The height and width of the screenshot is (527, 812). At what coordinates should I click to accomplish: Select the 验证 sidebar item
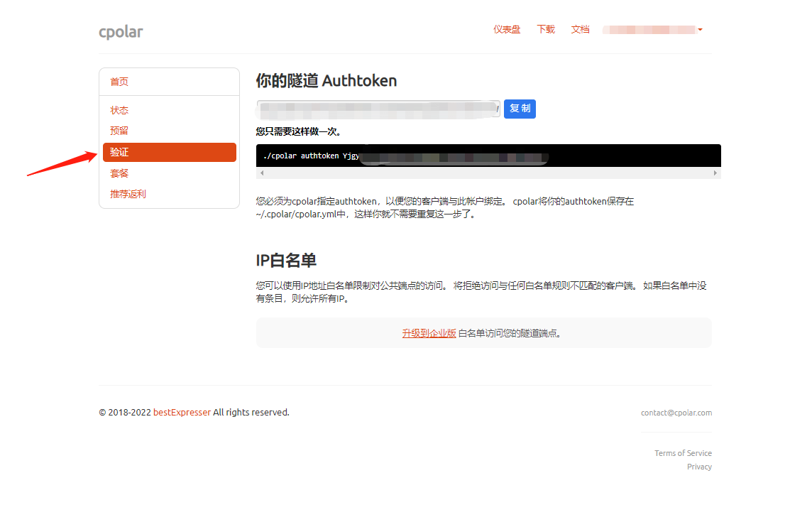tap(170, 153)
